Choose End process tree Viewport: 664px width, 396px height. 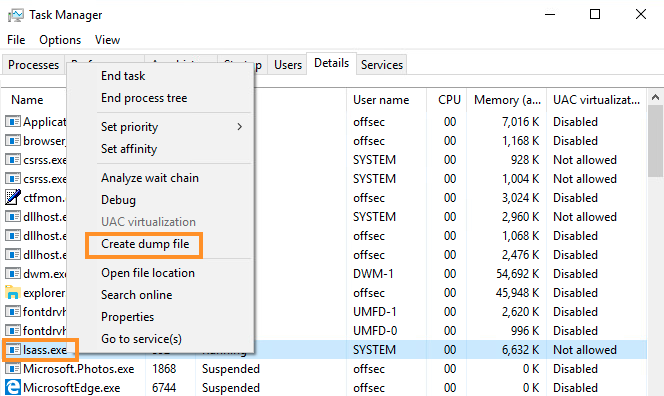144,98
